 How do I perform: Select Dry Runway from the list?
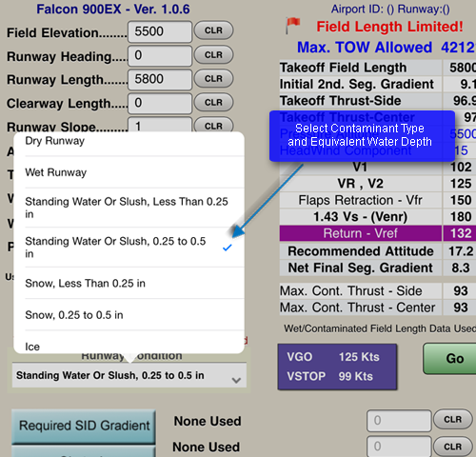[129, 142]
